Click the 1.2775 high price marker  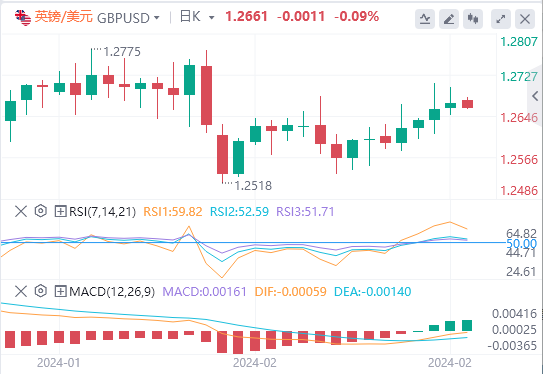pos(122,52)
